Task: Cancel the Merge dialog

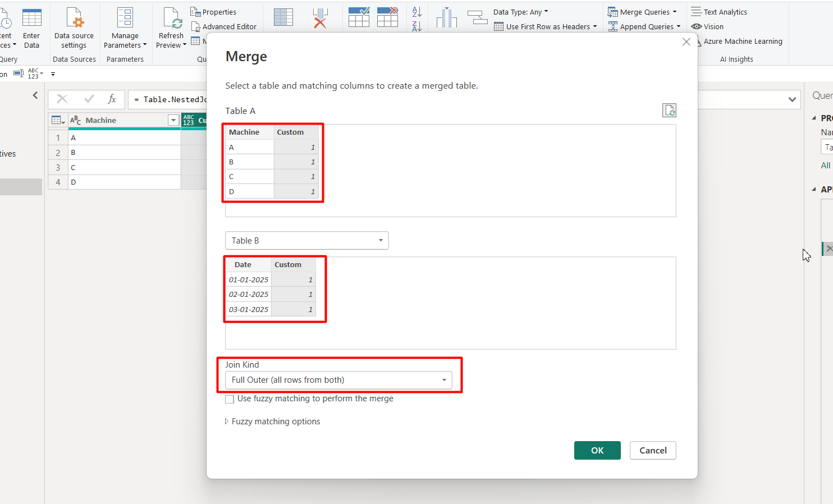Action: [653, 450]
